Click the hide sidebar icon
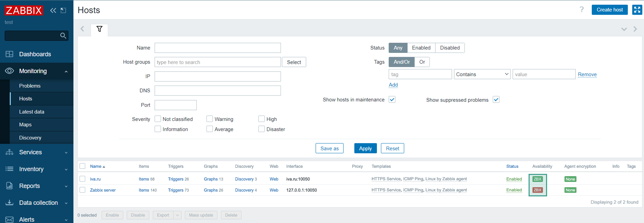Screen dimensions: 644x223 coord(63,10)
